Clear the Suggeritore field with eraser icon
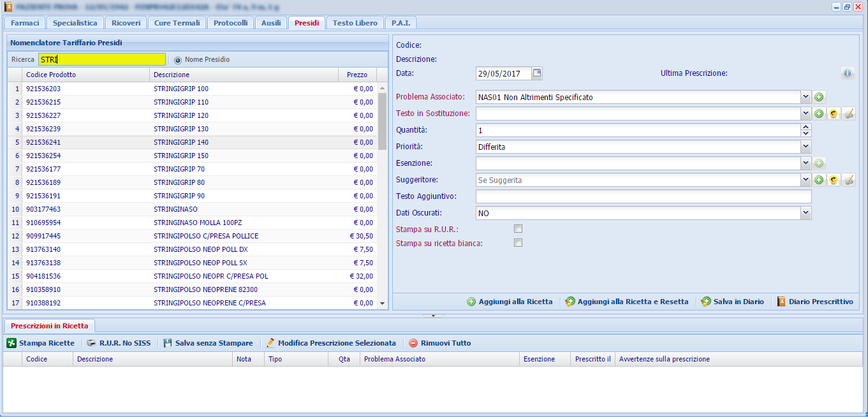 click(x=848, y=180)
